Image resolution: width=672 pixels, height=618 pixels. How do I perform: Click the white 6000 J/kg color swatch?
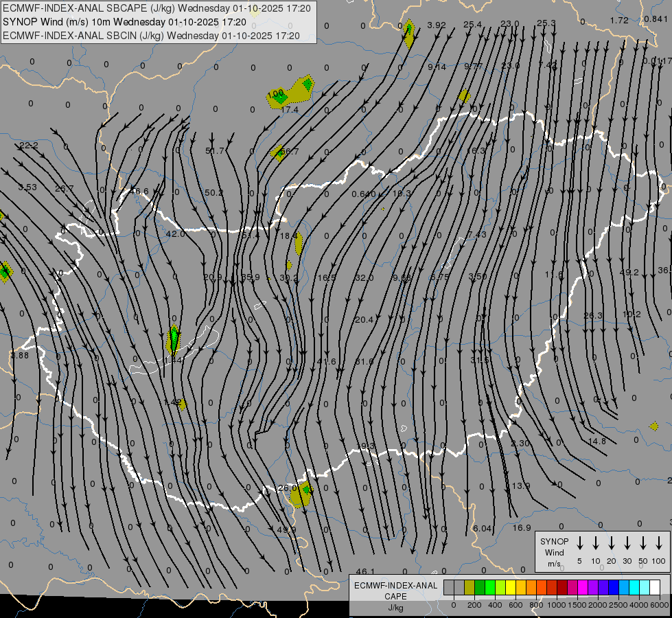coord(655,588)
